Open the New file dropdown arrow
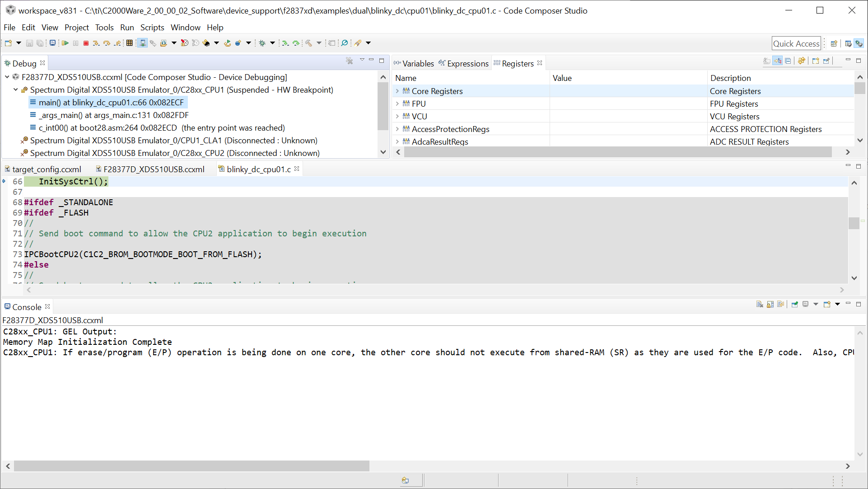The height and width of the screenshot is (489, 868). [x=19, y=43]
